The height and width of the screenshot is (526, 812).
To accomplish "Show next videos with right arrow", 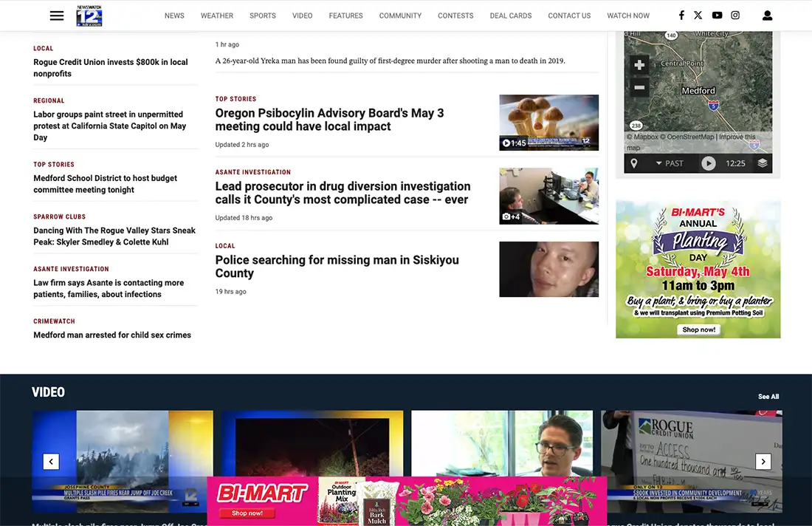I will click(x=763, y=461).
